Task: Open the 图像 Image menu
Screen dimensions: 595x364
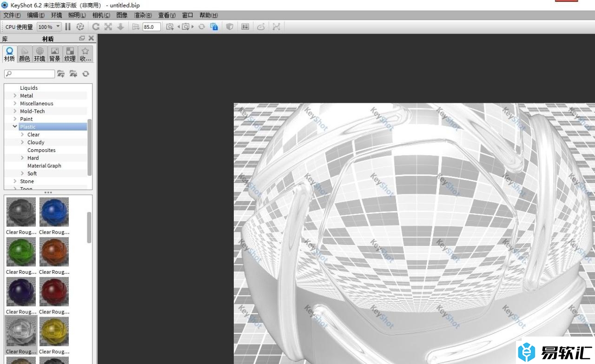Action: 122,15
